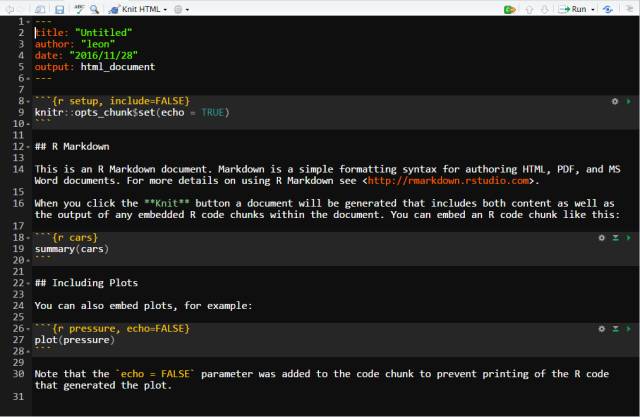This screenshot has height=417, width=640.
Task: Run all chunks above cars chunk
Action: pyautogui.click(x=616, y=237)
